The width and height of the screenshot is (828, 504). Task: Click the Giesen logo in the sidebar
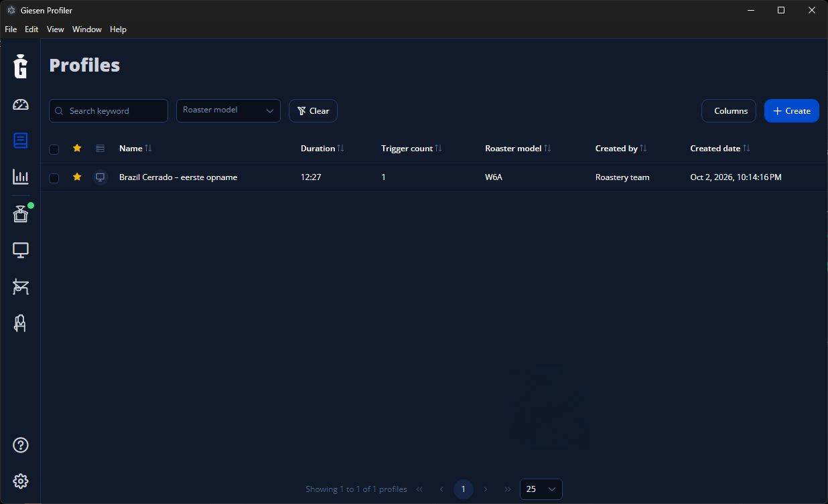[21, 66]
